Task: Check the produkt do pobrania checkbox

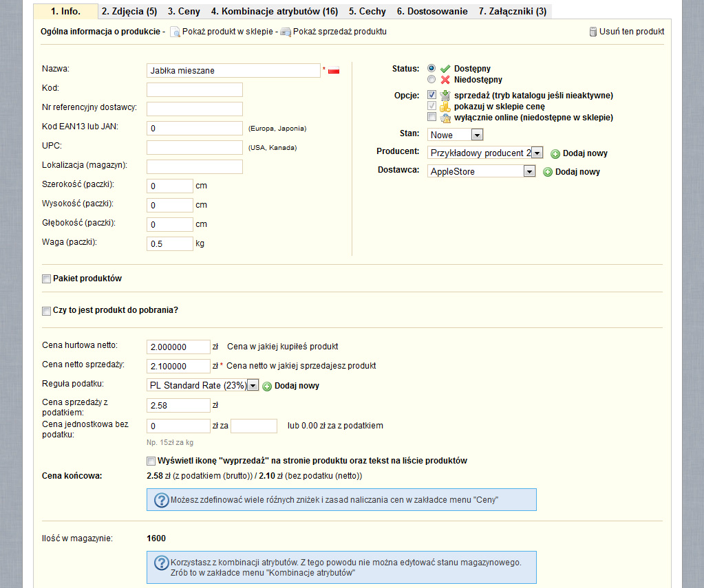Action: point(46,311)
